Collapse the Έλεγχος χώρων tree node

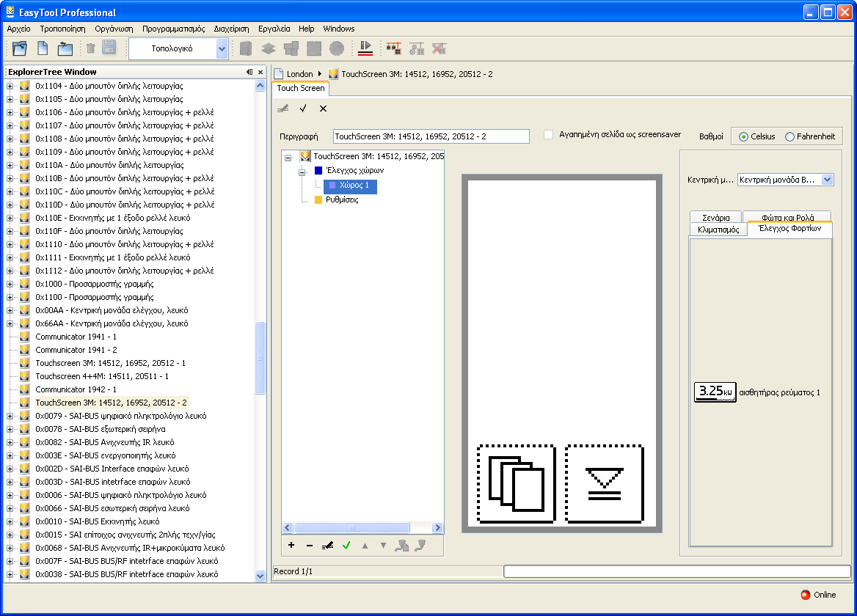pos(302,172)
